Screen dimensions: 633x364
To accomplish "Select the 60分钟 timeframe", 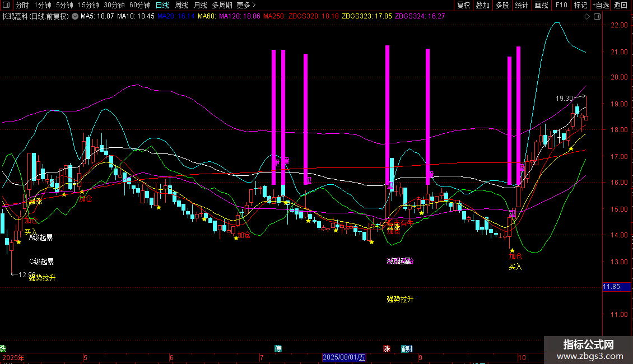I will [139, 6].
